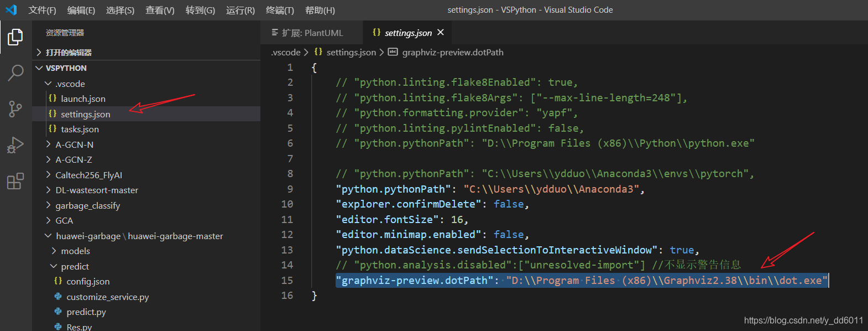
Task: Select settings.json in the explorer
Action: (146, 113)
